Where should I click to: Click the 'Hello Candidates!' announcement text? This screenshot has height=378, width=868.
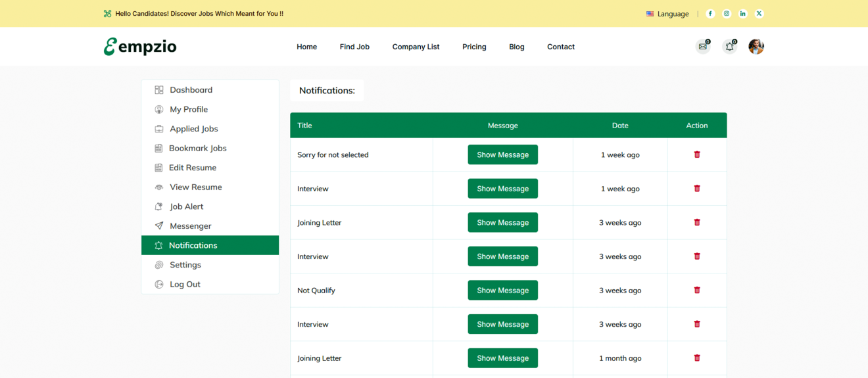pos(199,14)
